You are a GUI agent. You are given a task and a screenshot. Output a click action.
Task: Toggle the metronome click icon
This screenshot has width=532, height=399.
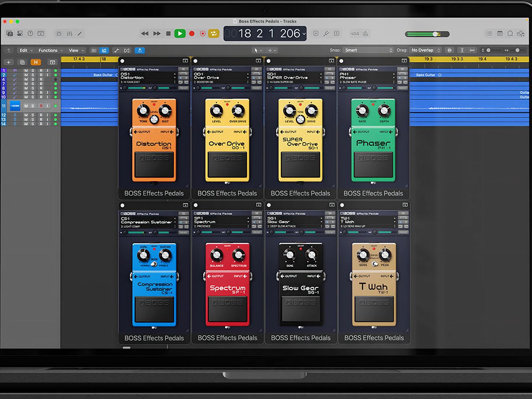tap(365, 33)
